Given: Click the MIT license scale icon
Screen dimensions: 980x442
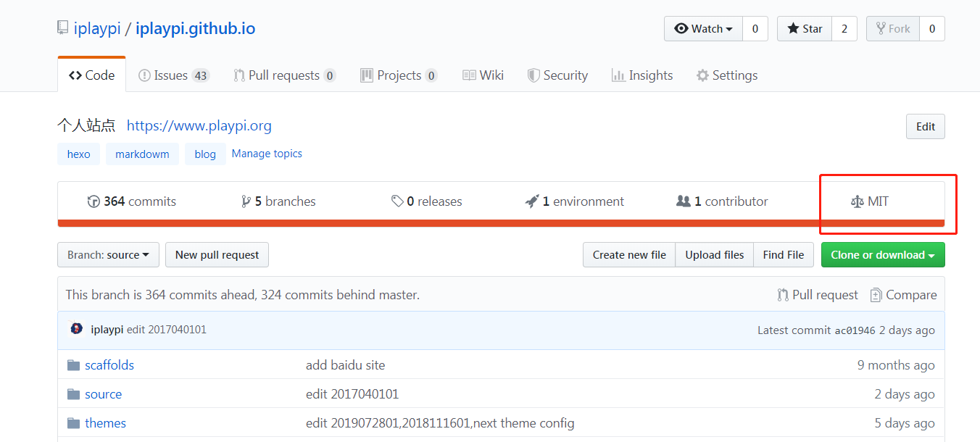Looking at the screenshot, I should (x=857, y=201).
